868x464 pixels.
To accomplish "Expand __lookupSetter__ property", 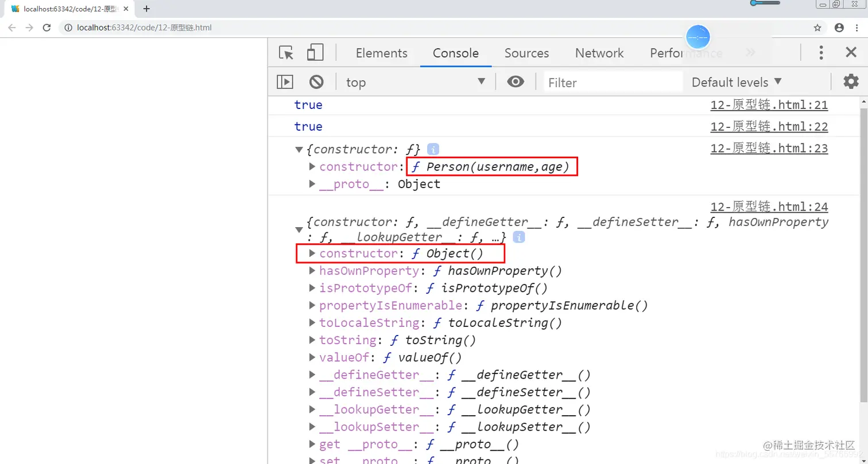I will coord(312,427).
